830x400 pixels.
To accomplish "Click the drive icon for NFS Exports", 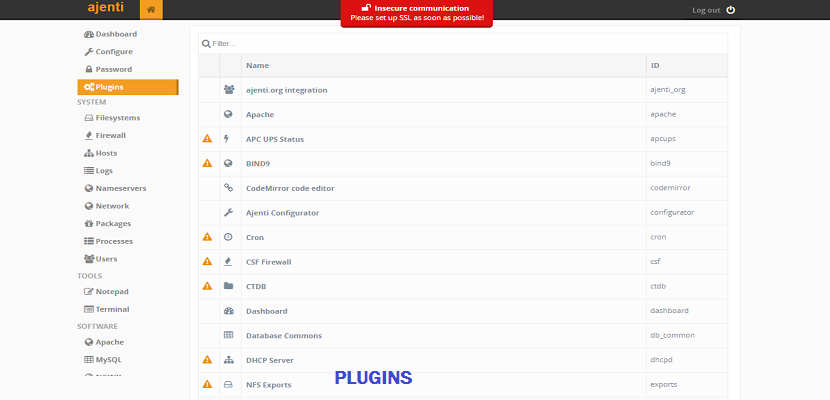I will click(228, 384).
